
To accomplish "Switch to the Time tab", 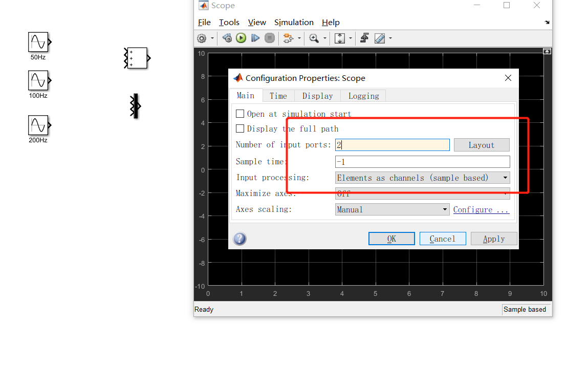I will (278, 96).
